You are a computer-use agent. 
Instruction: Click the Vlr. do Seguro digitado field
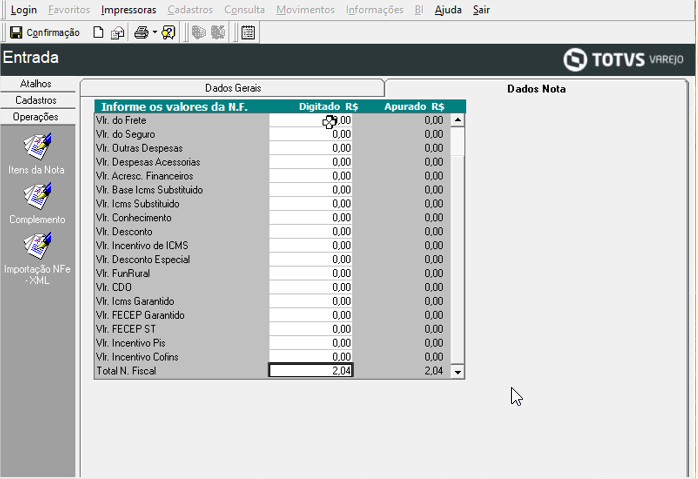[311, 134]
